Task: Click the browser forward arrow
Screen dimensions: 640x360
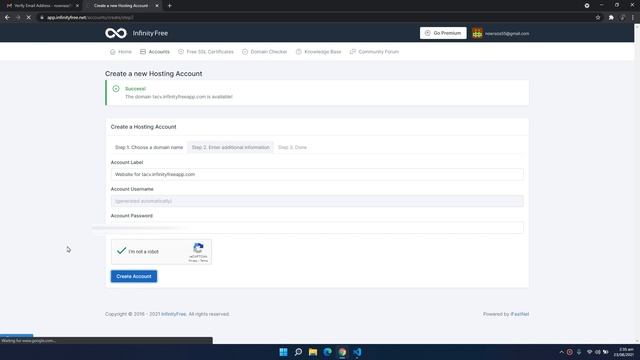Action: coord(18,18)
